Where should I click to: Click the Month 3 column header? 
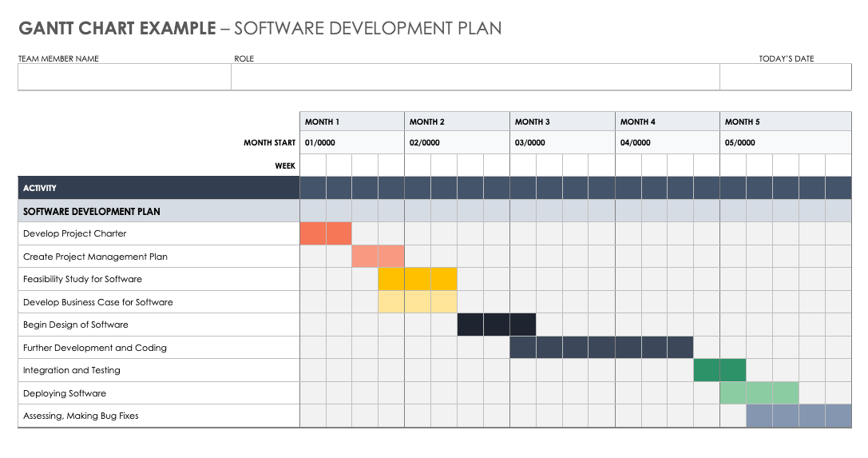point(562,121)
